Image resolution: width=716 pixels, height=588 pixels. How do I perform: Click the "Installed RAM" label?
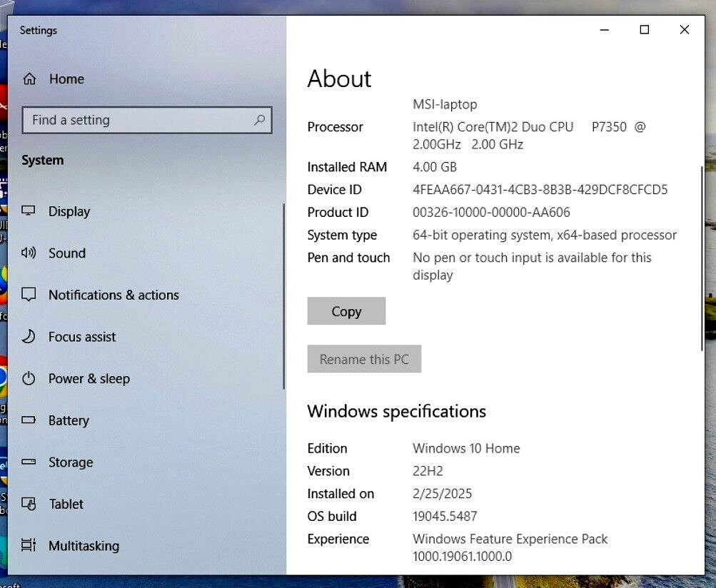pyautogui.click(x=347, y=167)
